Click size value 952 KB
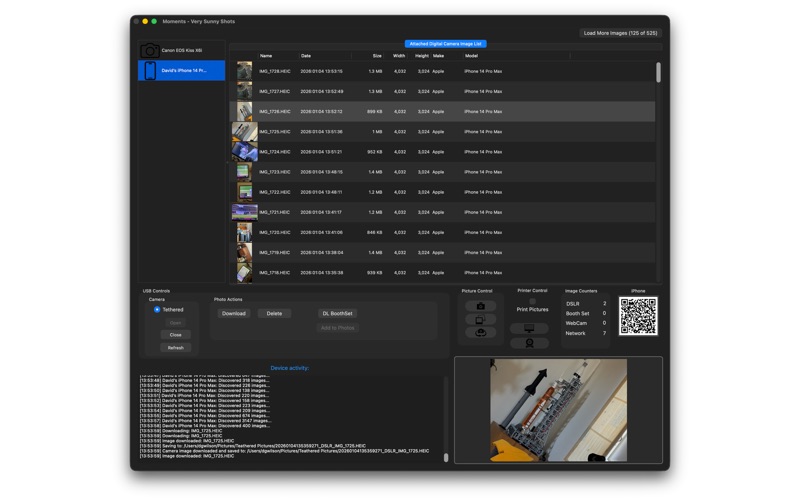Screen dimensions: 800x500 pos(374,152)
